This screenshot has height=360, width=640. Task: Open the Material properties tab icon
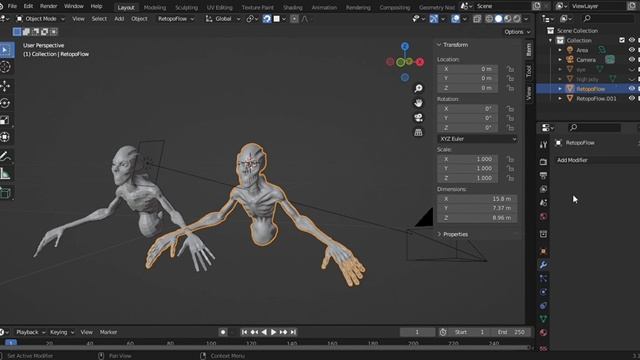(x=543, y=332)
